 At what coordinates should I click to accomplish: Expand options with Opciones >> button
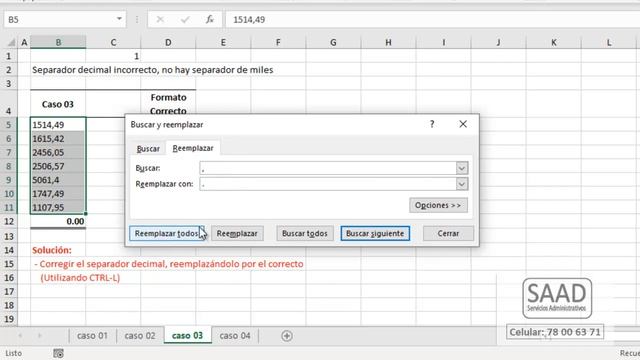click(438, 205)
